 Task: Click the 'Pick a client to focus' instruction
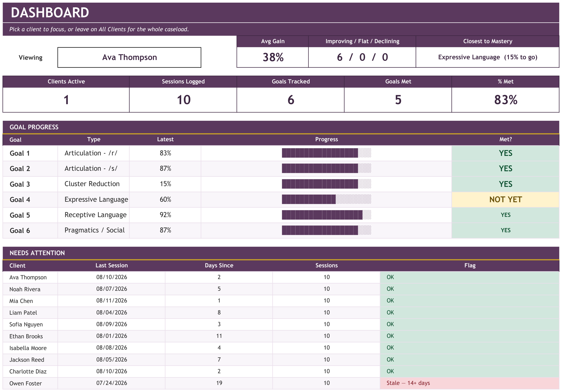[x=99, y=29]
